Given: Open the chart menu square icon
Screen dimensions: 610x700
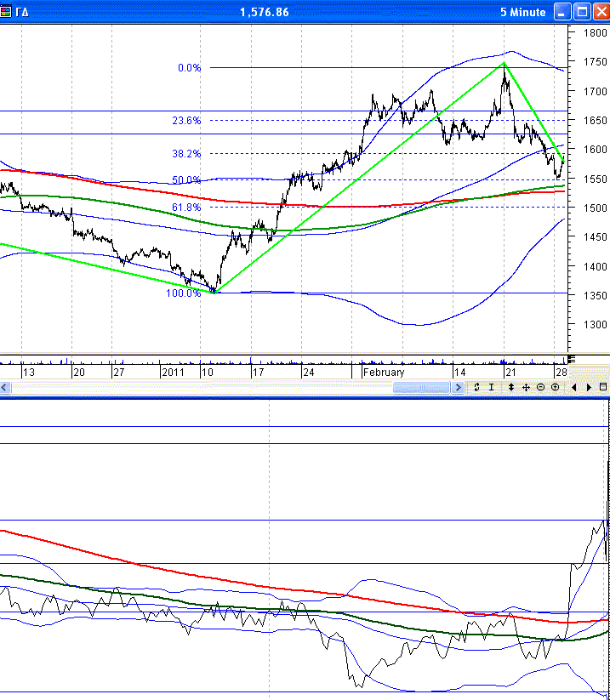Looking at the screenshot, I should pyautogui.click(x=602, y=387).
